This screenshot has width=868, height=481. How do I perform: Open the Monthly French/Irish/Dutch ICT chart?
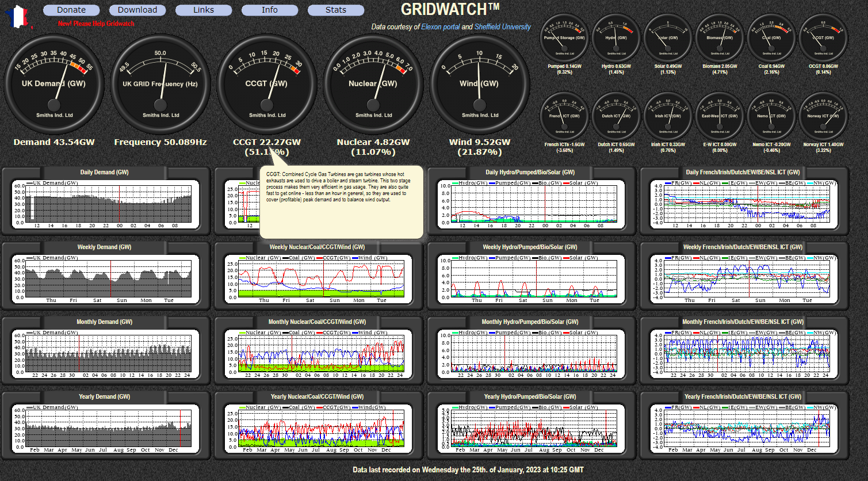(x=743, y=350)
